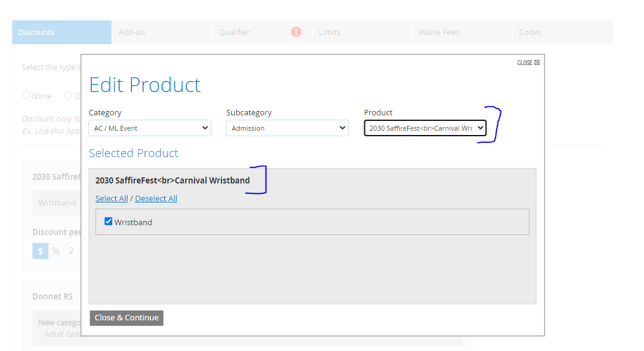Select the Limits tab

click(x=361, y=32)
